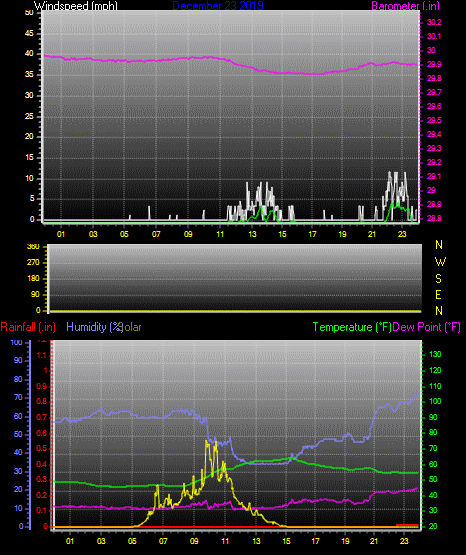Viewport: 466px width, 555px height.
Task: Select the 'Temperature (°F)' legend label
Action: [x=352, y=327]
